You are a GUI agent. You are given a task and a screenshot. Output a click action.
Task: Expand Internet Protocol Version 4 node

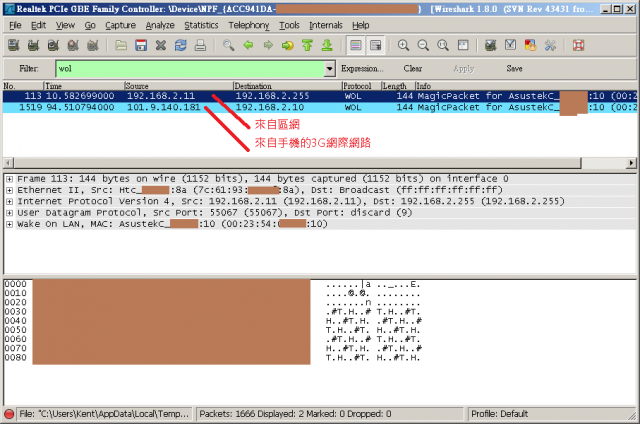coord(9,202)
